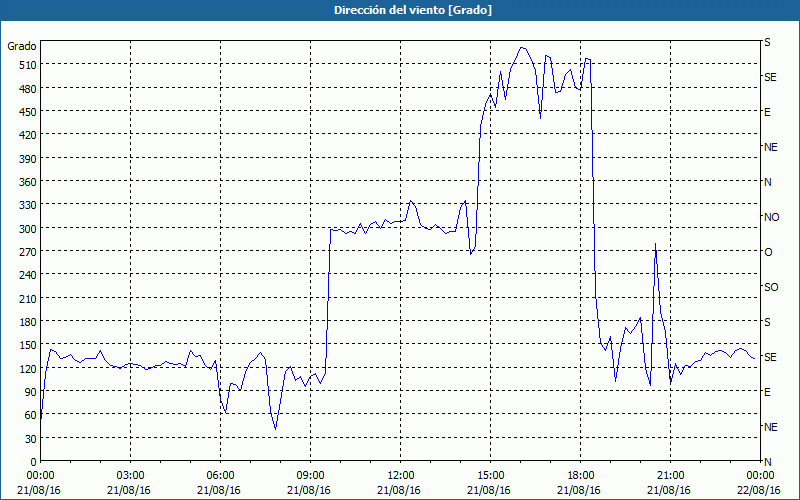Select the 150 degree axis value
This screenshot has width=800, height=500.
tap(28, 345)
